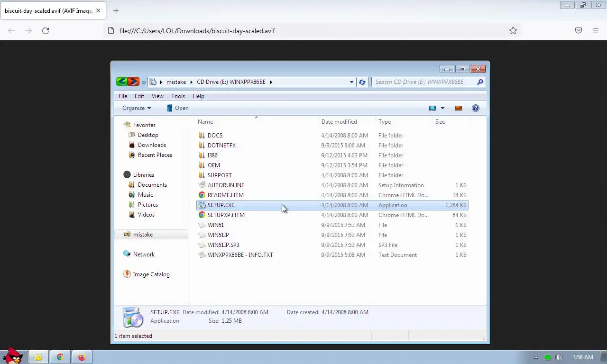
Task: Open the Edit menu
Action: coord(139,96)
